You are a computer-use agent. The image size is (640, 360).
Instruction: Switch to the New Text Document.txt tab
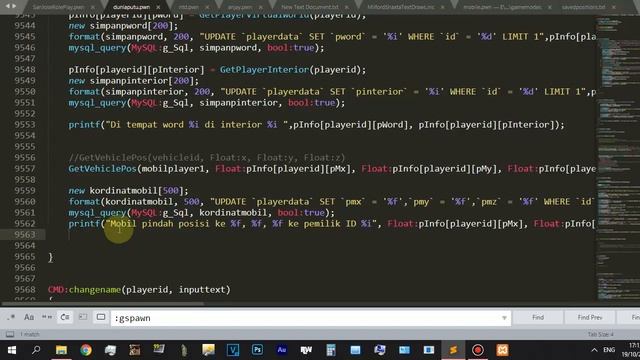[x=310, y=7]
